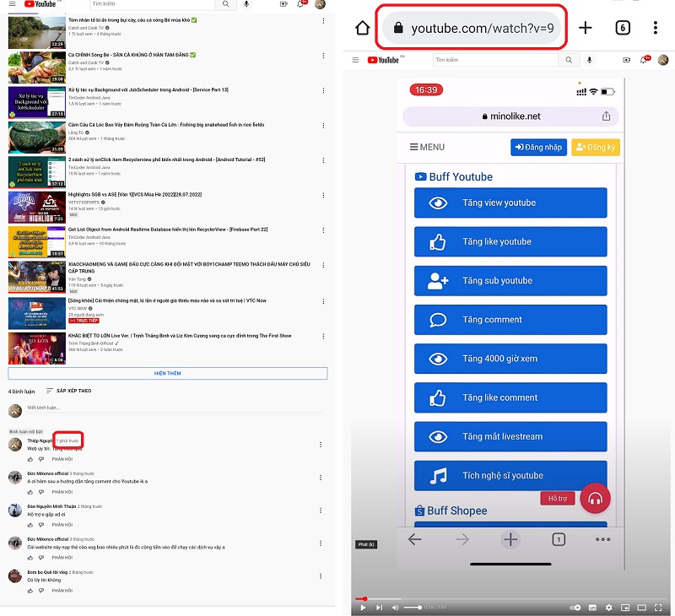The height and width of the screenshot is (616, 675).
Task: Click the YouTube logo on the left page
Action: (x=40, y=4)
